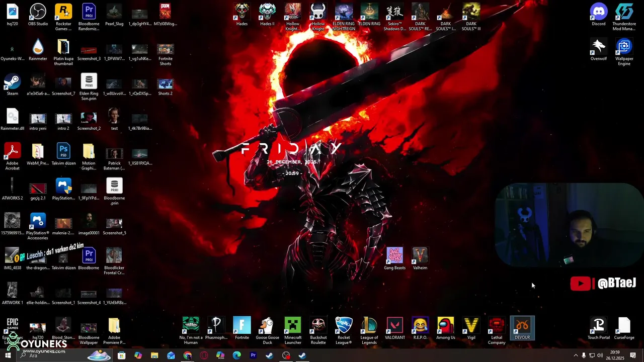Screen dimensions: 644x362
Task: Open Microsoft Store from the taskbar
Action: [121, 355]
